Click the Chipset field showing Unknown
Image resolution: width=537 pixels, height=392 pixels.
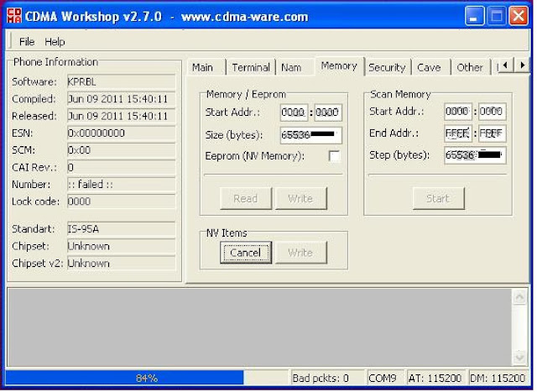click(x=121, y=246)
